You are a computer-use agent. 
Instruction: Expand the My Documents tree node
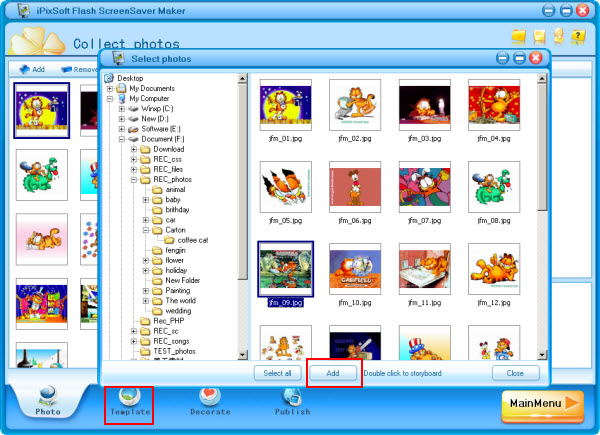110,89
